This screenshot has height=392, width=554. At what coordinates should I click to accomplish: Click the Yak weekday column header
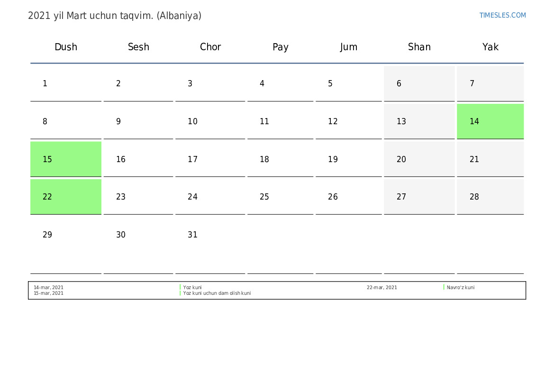pyautogui.click(x=490, y=47)
